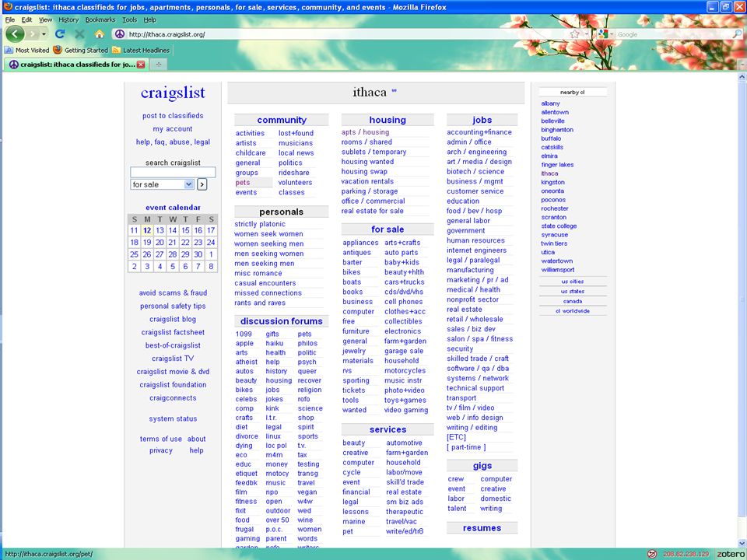Bookmark this page with the star icon
The width and height of the screenshot is (747, 560).
pyautogui.click(x=574, y=33)
